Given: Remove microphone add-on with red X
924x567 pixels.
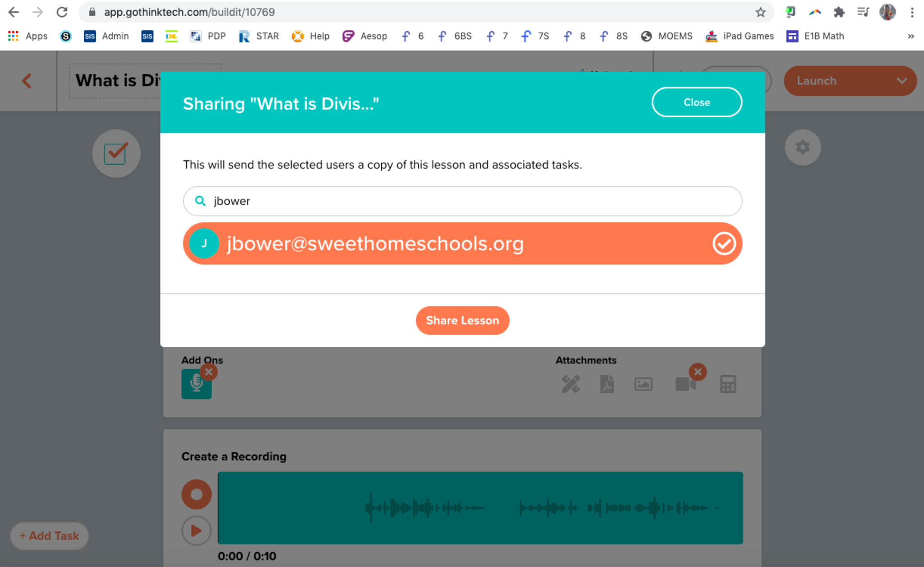Looking at the screenshot, I should click(209, 372).
